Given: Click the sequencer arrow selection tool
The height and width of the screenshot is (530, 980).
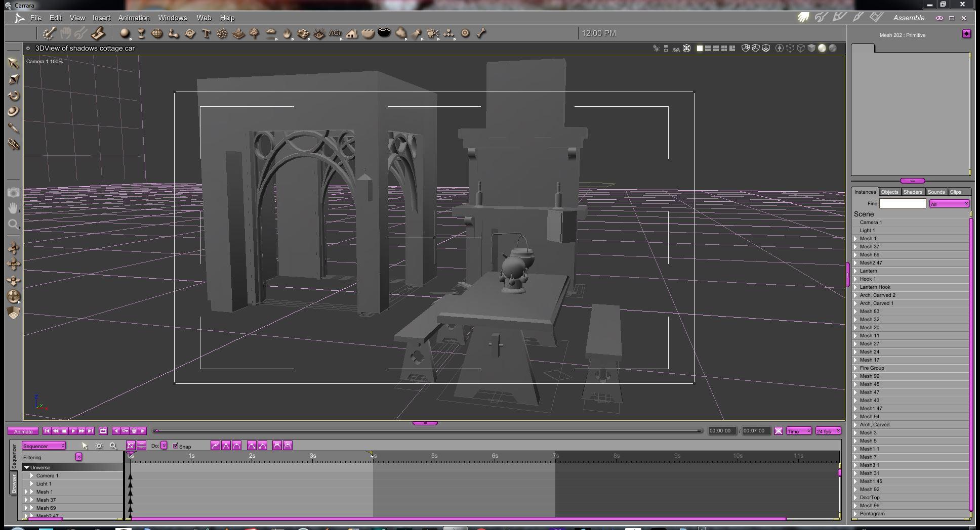Looking at the screenshot, I should (x=85, y=446).
